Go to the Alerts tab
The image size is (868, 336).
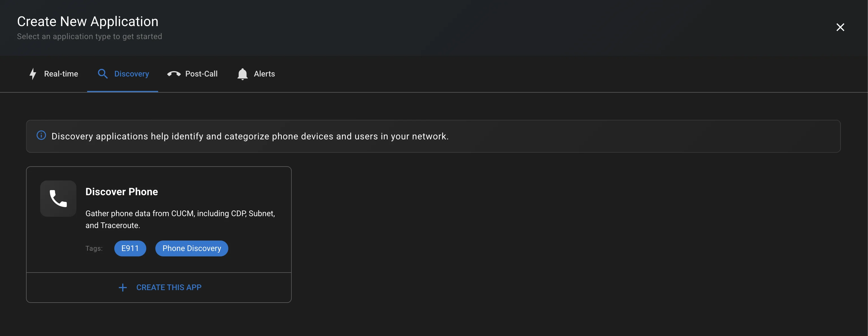(256, 74)
